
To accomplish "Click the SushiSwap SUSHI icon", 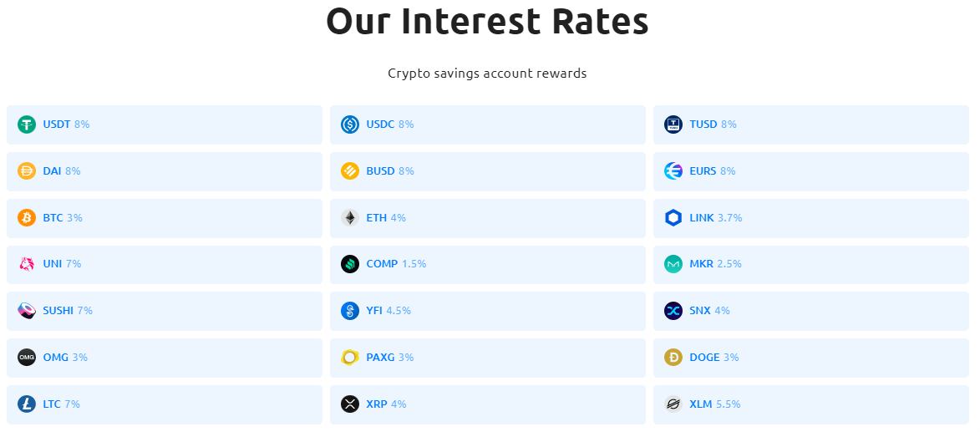I will click(x=27, y=311).
